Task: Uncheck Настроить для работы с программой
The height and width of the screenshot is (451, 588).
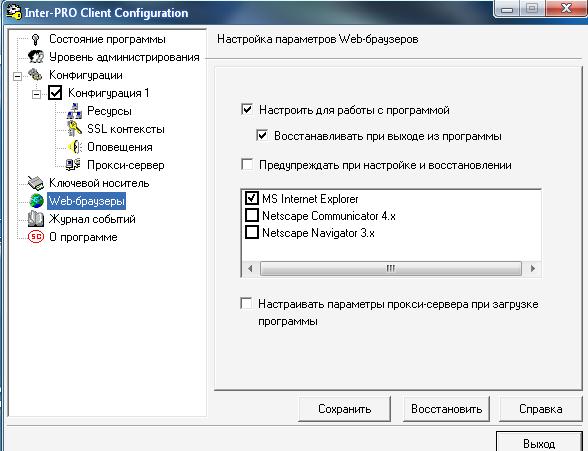Action: point(247,110)
